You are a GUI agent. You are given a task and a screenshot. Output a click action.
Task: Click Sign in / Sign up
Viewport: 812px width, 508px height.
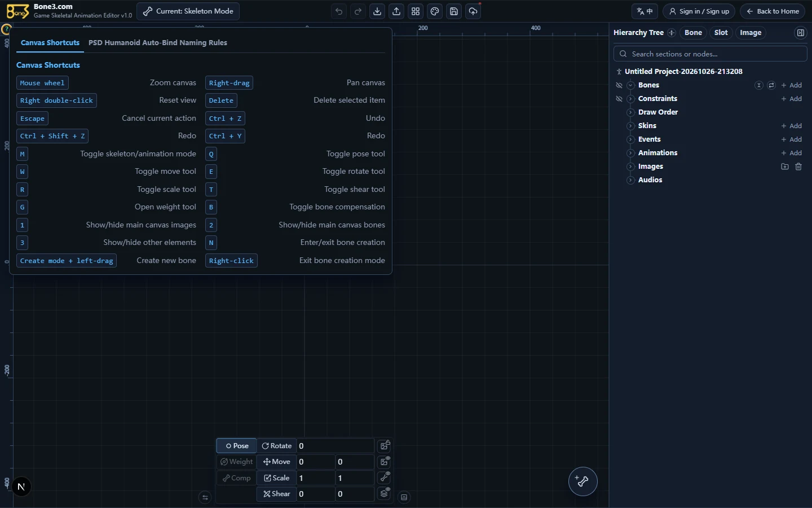coord(699,11)
